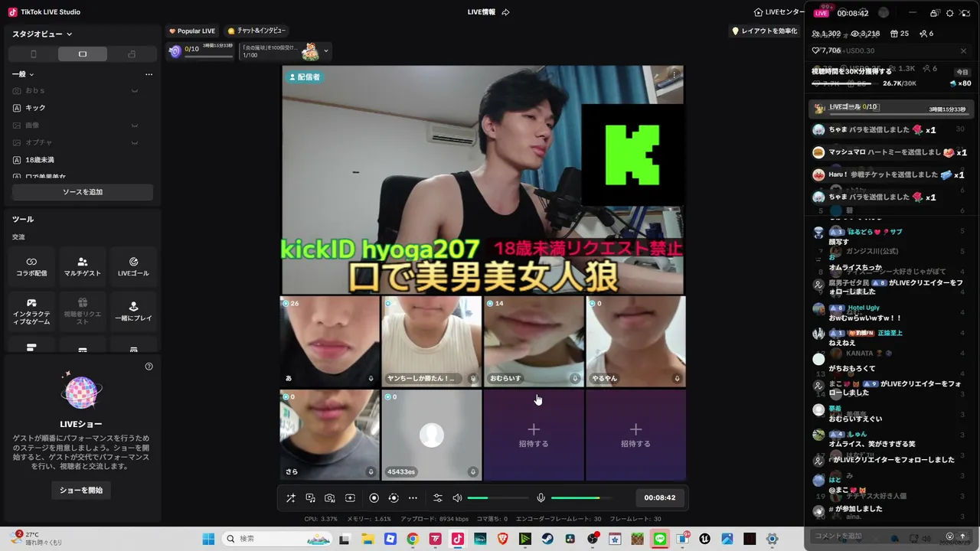Start recording with the record button
This screenshot has width=980, height=551.
click(x=374, y=497)
